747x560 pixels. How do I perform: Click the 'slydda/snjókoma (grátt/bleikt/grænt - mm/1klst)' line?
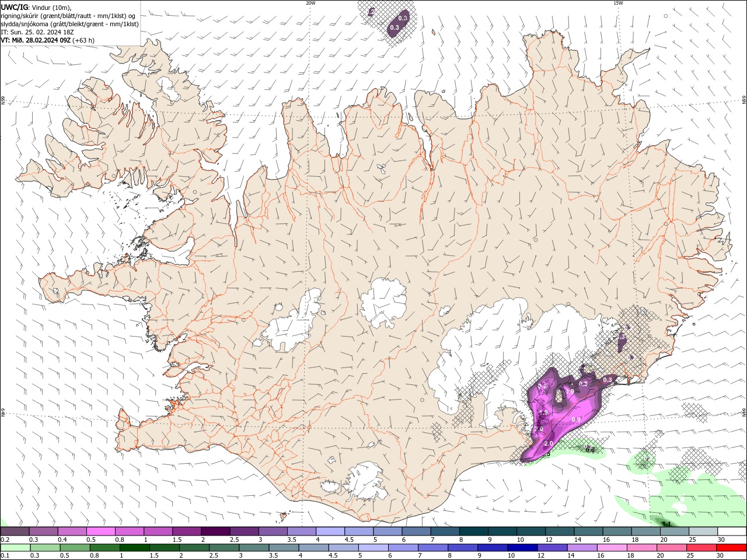(70, 24)
